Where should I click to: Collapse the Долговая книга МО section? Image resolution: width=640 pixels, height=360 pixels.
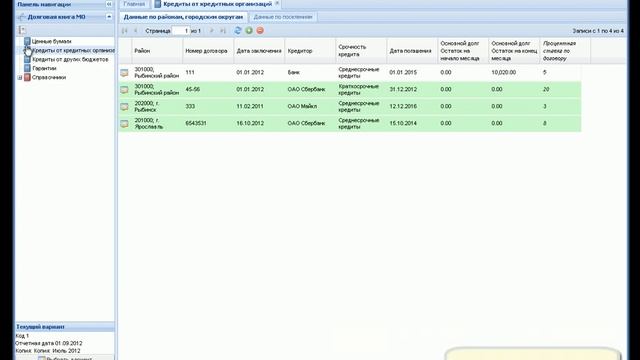(109, 17)
